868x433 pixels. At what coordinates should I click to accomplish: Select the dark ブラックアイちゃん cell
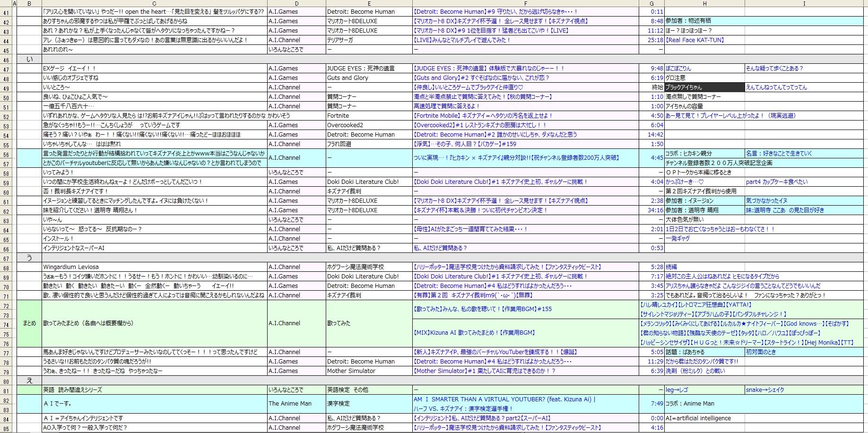point(704,87)
